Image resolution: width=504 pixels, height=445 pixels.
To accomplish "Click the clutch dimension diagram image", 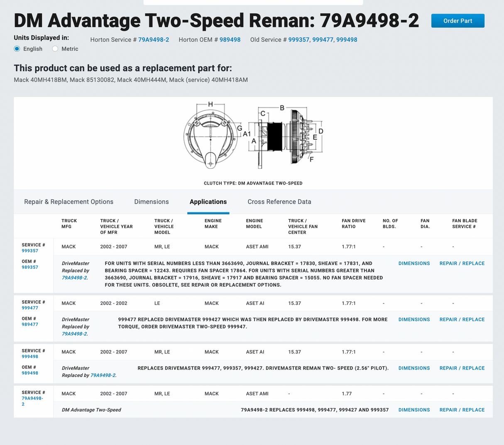I will pos(253,136).
